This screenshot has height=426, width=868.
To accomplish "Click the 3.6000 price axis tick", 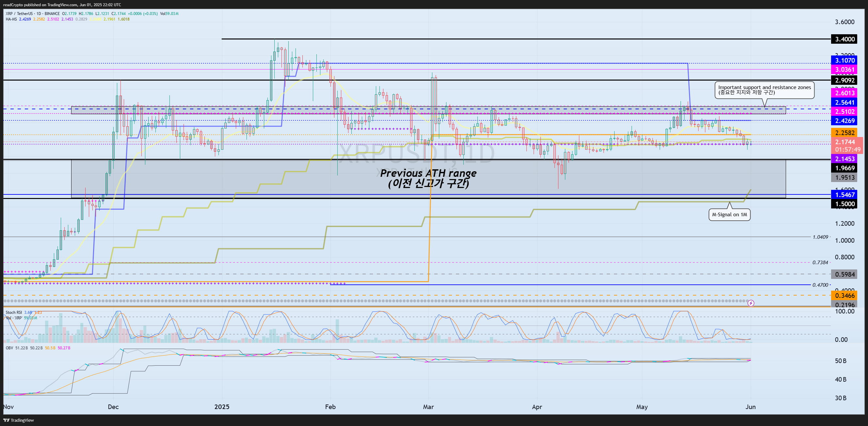I will (845, 22).
